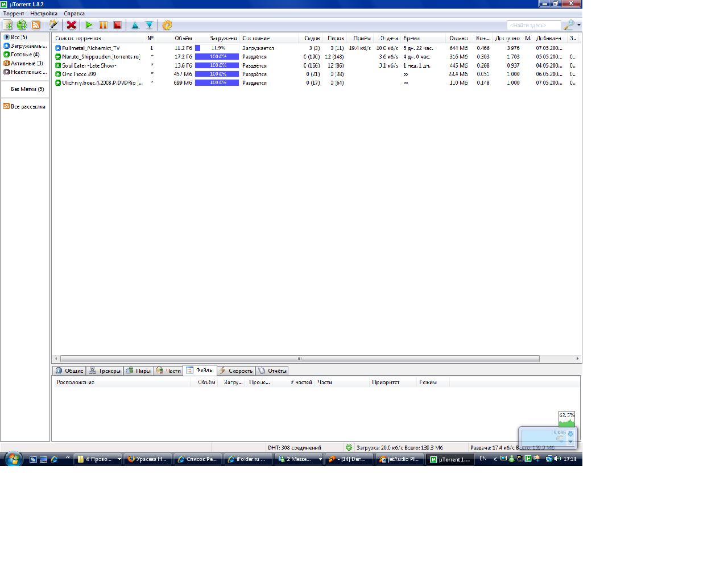Switch to the Пиры tab
Viewport: 728px width, 582px height.
click(138, 371)
